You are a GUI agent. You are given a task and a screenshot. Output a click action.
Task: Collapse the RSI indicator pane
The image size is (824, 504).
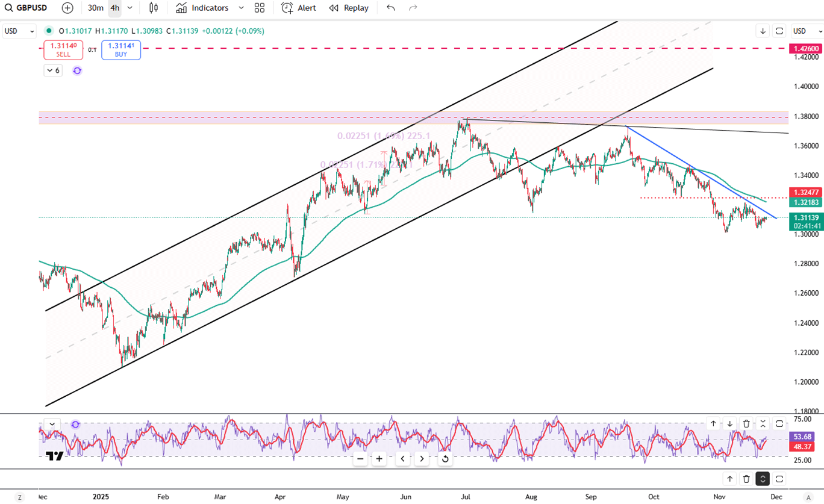pyautogui.click(x=763, y=424)
